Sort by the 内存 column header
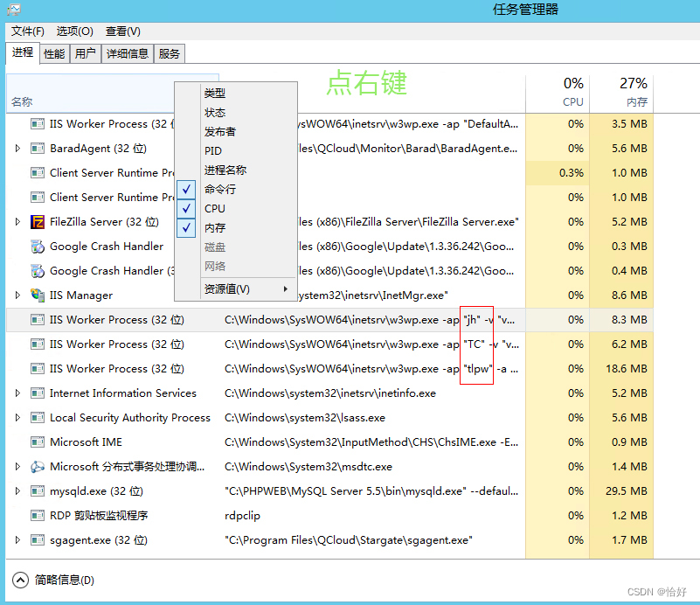The image size is (700, 605). (621, 93)
